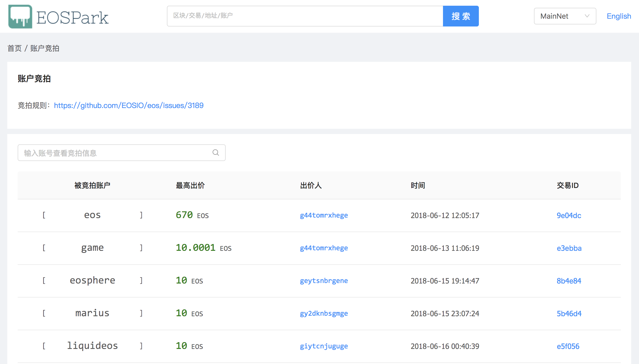Open bidder geytsnbrgene account
Viewport: 639px width, 364px height.
point(324,281)
